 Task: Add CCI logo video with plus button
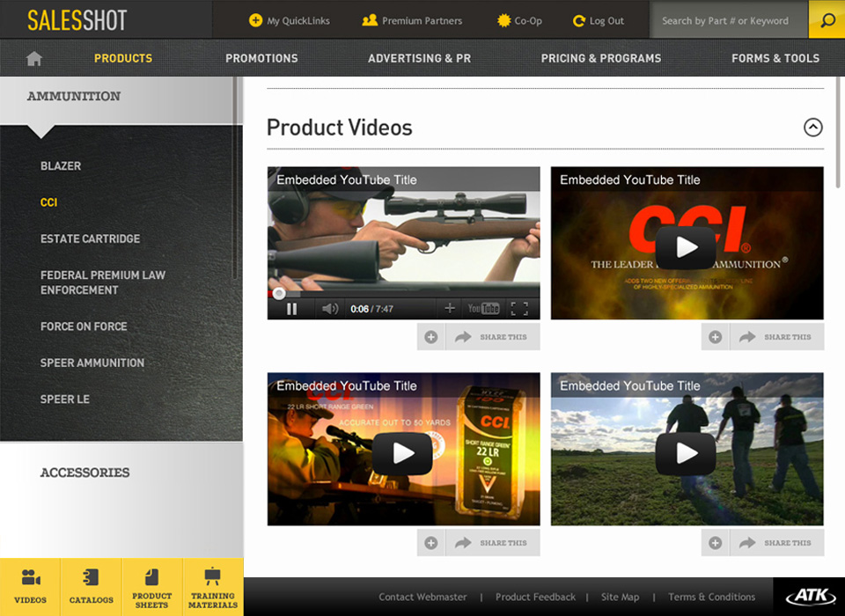(715, 337)
